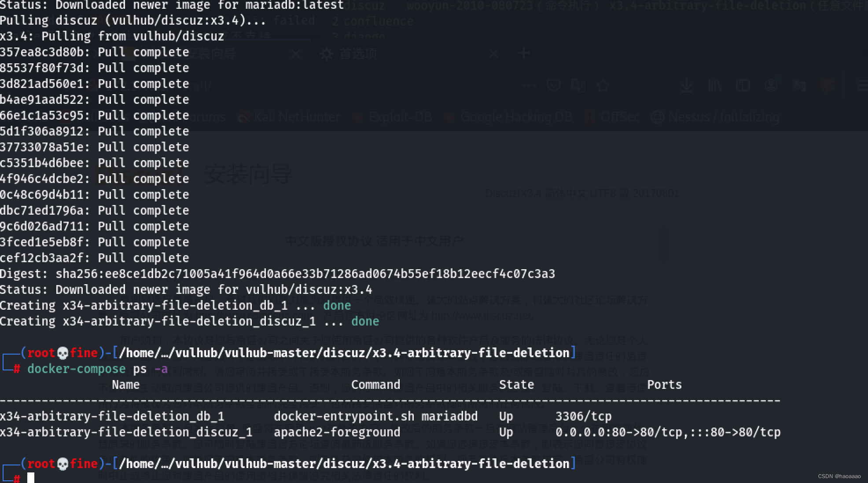868x483 pixels.
Task: Toggle the sidebar icon in Firefox toolbar
Action: coord(743,85)
